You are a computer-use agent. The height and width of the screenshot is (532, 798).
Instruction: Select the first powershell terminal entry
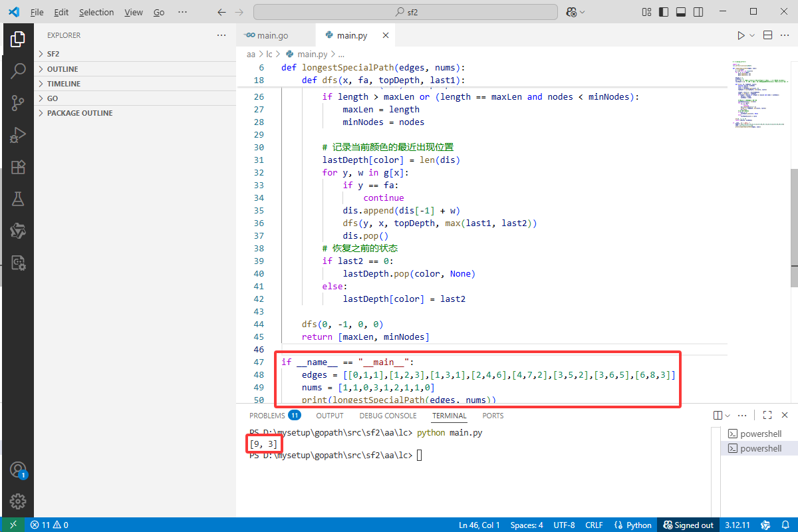pos(757,434)
